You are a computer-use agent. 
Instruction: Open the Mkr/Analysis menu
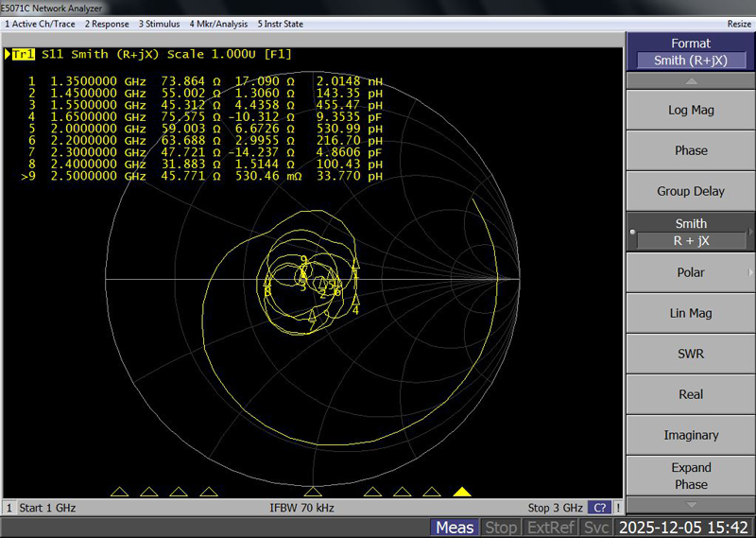pyautogui.click(x=218, y=23)
